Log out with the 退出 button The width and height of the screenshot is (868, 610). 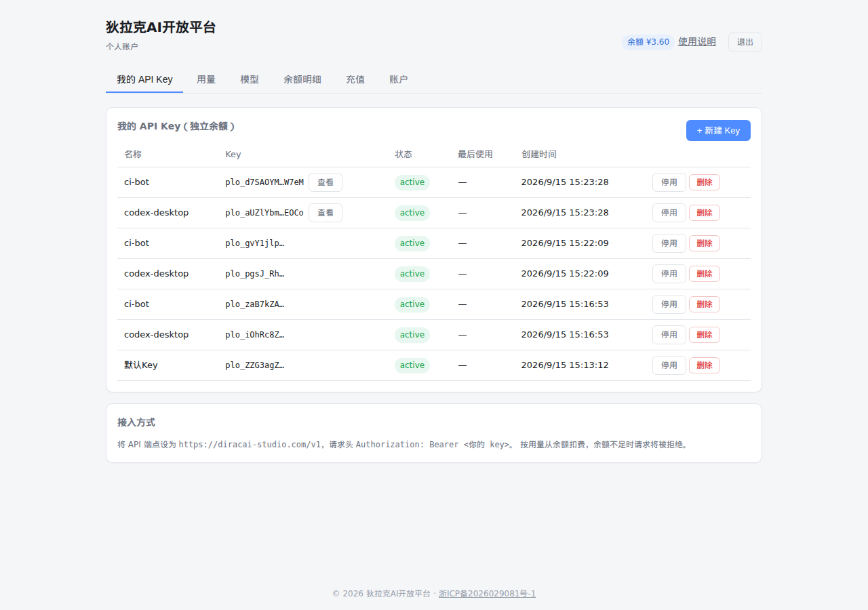[745, 42]
